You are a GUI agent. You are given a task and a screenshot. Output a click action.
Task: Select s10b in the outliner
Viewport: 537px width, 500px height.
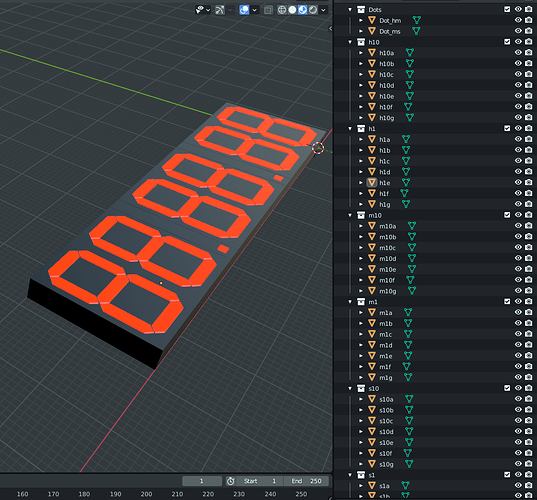coord(386,410)
